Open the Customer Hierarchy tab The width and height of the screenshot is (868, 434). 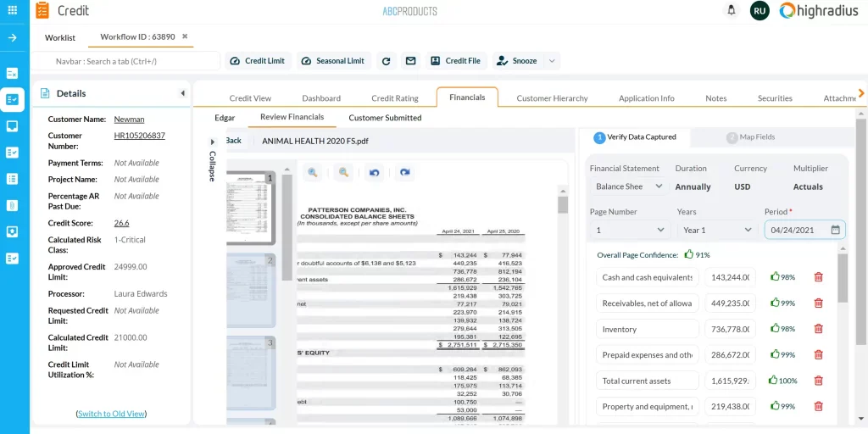pos(552,98)
